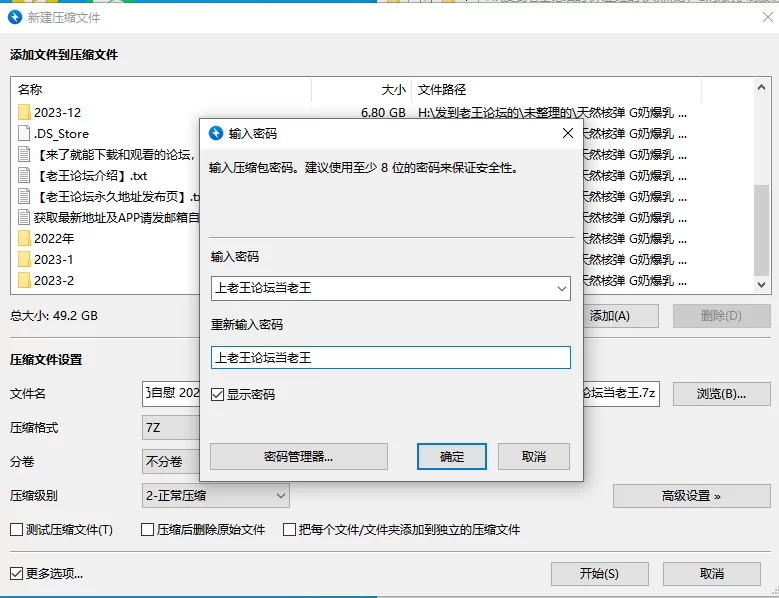Select the 2023-12 folder name
The image size is (779, 598).
[x=57, y=113]
